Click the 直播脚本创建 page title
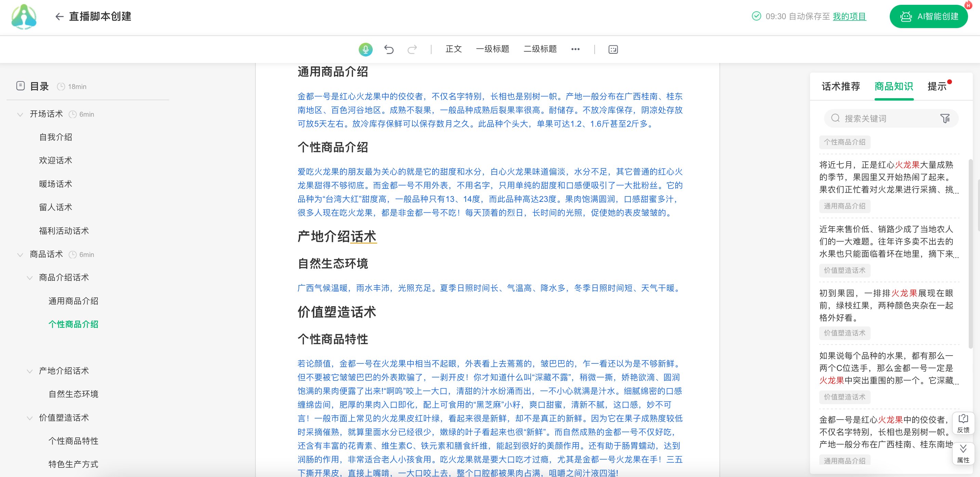The height and width of the screenshot is (477, 980). click(100, 16)
